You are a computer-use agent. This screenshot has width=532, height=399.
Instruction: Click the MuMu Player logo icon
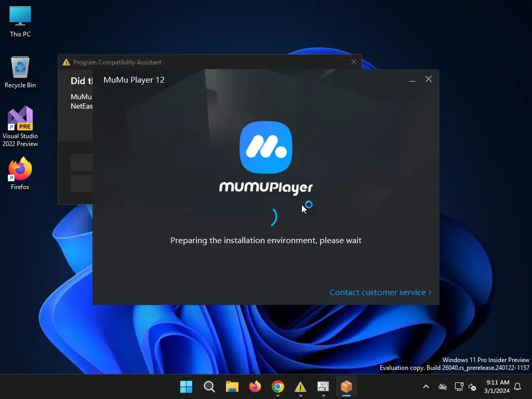point(266,147)
